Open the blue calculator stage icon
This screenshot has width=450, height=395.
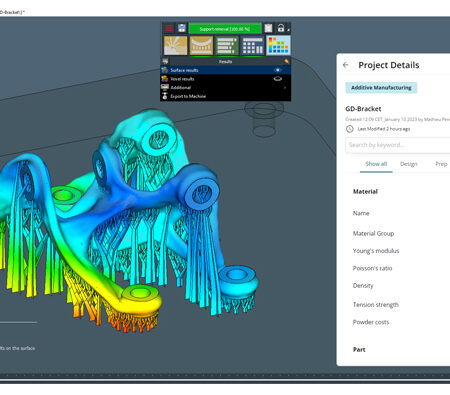coord(252,45)
